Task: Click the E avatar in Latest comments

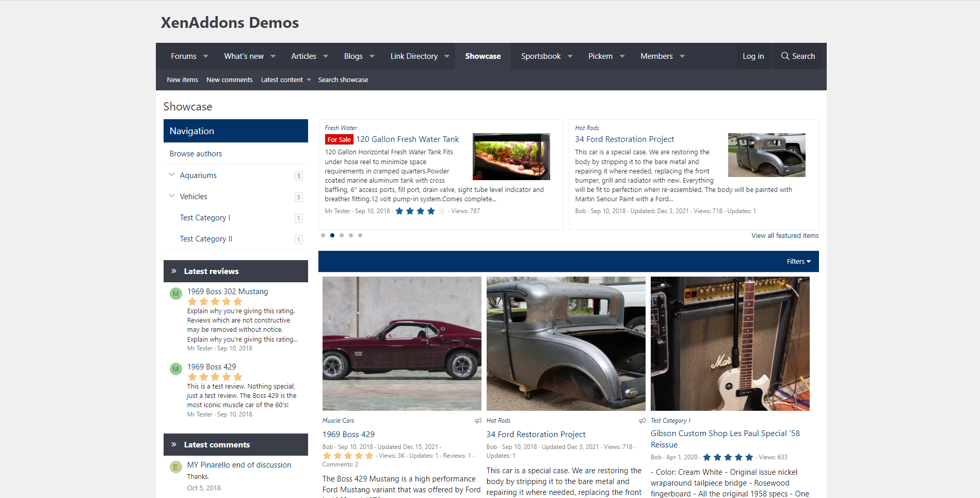Action: pyautogui.click(x=176, y=467)
